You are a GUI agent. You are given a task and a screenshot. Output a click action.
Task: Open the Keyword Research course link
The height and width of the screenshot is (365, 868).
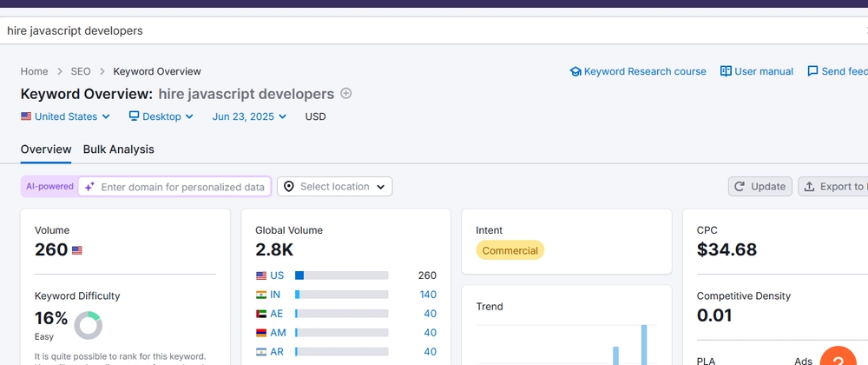point(638,71)
